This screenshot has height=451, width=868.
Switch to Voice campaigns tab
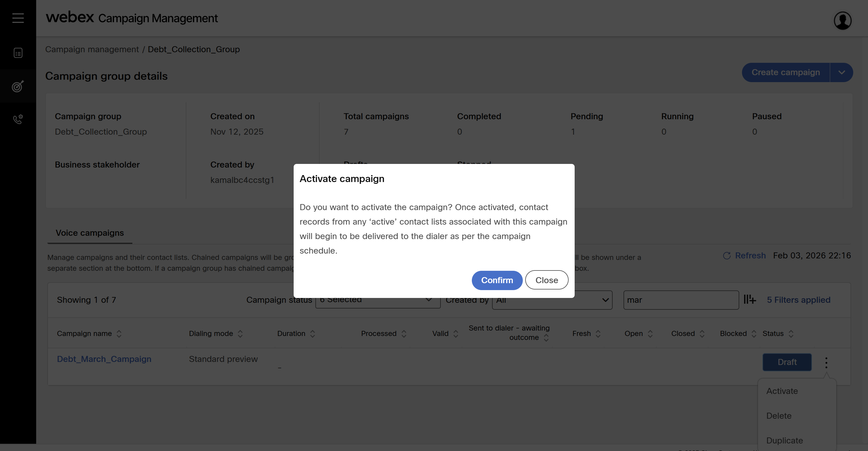[90, 233]
